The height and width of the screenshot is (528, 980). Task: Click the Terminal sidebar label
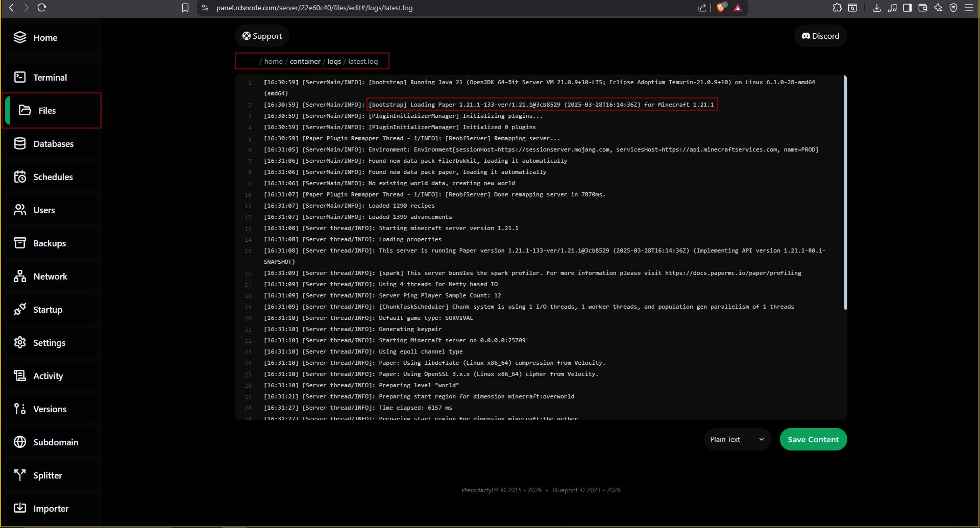(x=50, y=78)
